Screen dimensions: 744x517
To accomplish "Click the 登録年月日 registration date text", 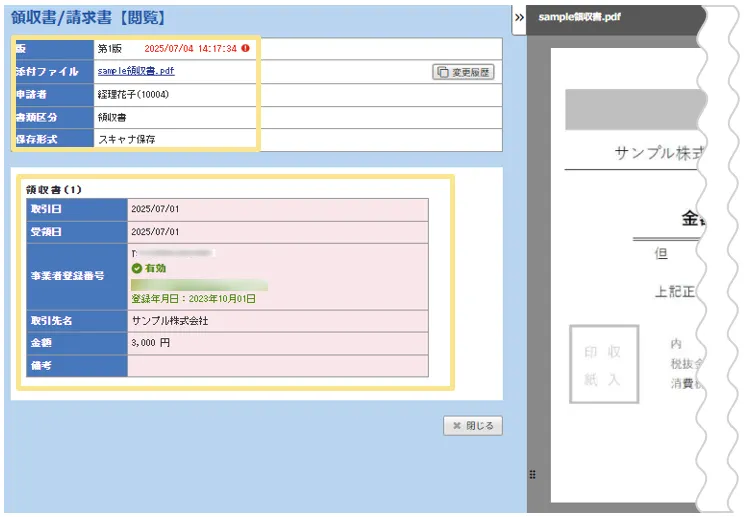I will (x=193, y=298).
